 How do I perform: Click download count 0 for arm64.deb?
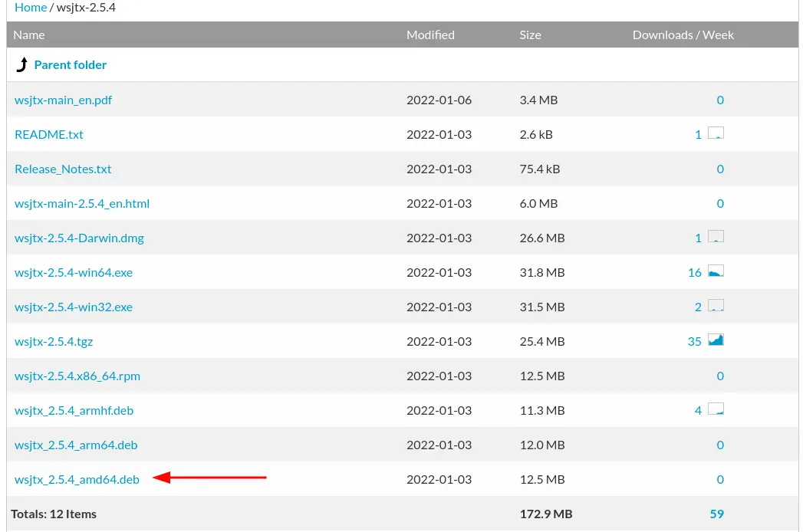(x=720, y=445)
